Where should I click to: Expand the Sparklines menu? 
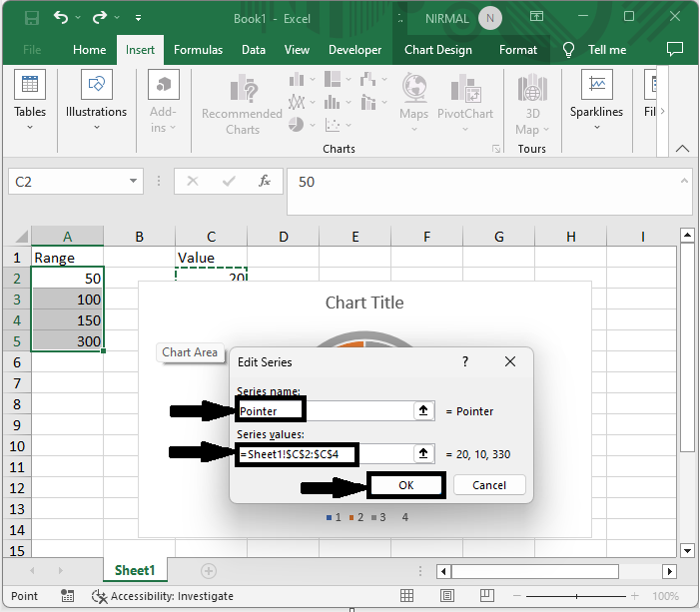[x=596, y=101]
